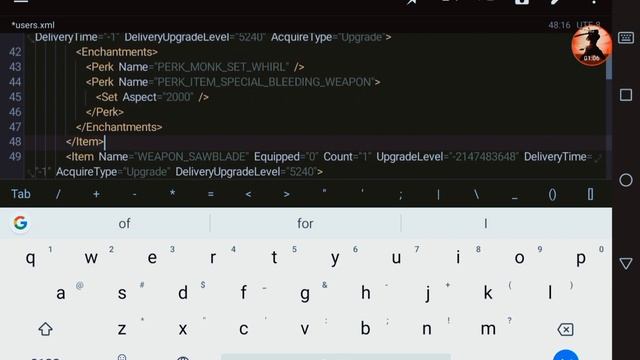Tap the u key
640x360 pixels.
396,258
